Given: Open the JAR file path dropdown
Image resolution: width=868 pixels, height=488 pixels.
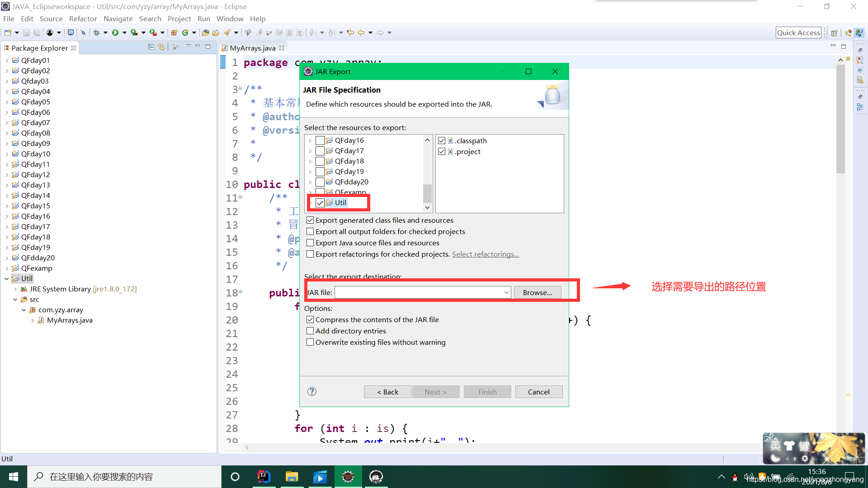Looking at the screenshot, I should pyautogui.click(x=506, y=293).
